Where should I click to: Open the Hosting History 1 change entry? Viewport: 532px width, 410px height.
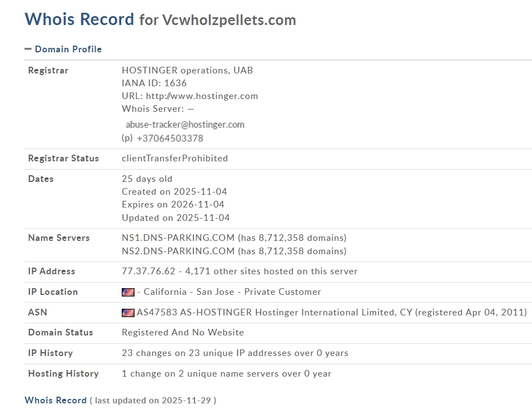point(226,374)
